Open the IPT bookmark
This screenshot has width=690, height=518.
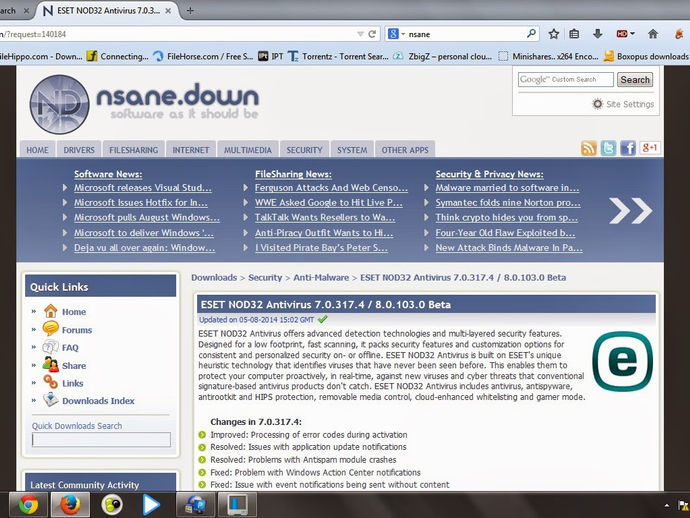tap(271, 56)
